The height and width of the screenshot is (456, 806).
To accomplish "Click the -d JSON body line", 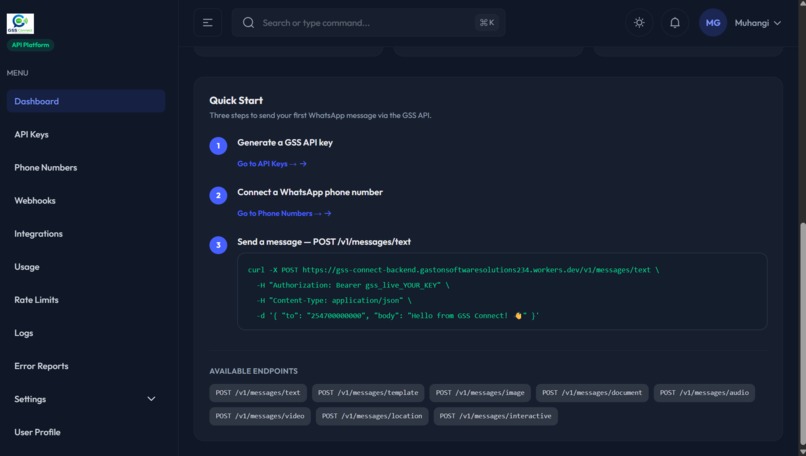I will pos(398,316).
